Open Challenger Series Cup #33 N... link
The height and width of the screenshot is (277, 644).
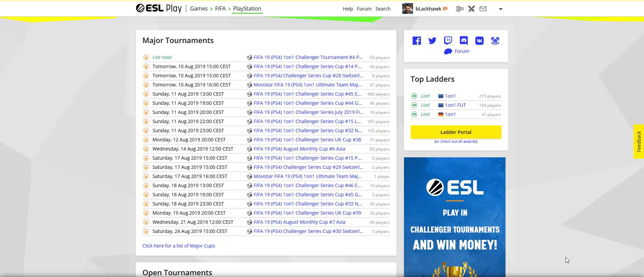[x=308, y=204]
